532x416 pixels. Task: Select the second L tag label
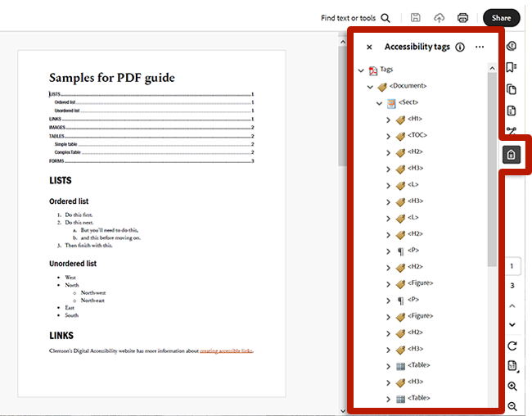[x=413, y=217]
